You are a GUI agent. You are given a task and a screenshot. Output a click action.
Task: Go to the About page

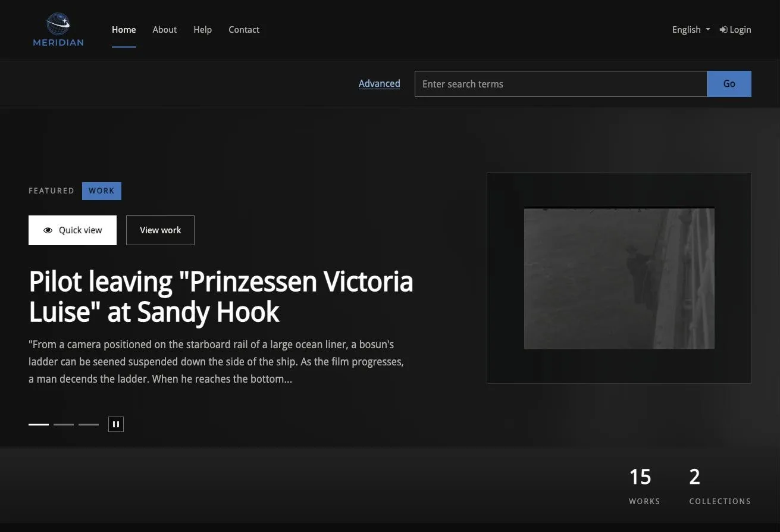165,30
